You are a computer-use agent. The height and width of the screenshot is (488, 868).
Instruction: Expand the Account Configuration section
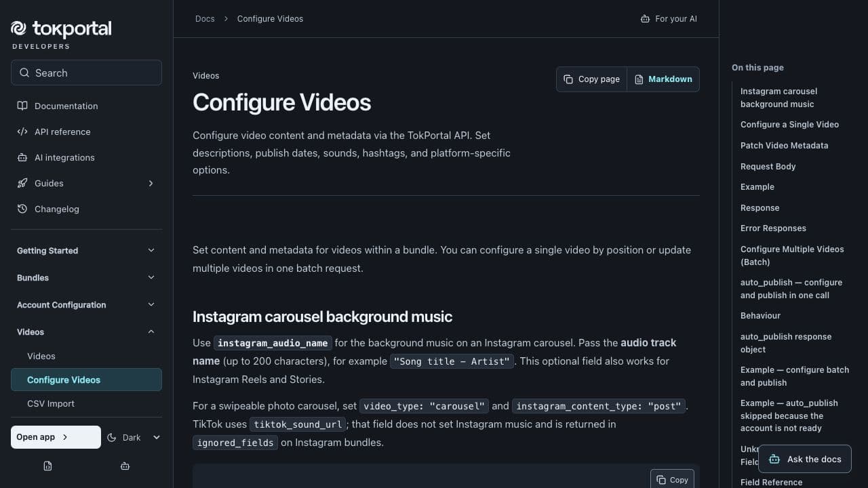[x=86, y=305]
